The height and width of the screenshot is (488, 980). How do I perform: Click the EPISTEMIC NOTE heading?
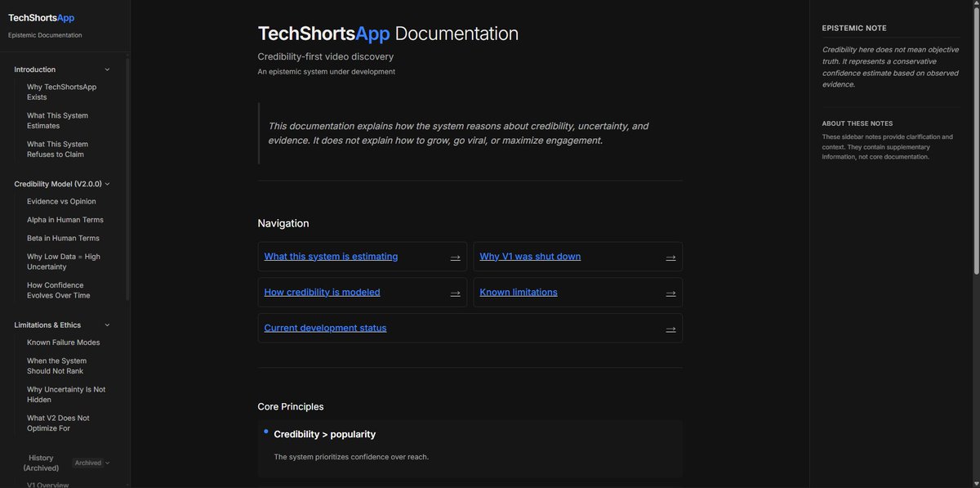pyautogui.click(x=854, y=28)
